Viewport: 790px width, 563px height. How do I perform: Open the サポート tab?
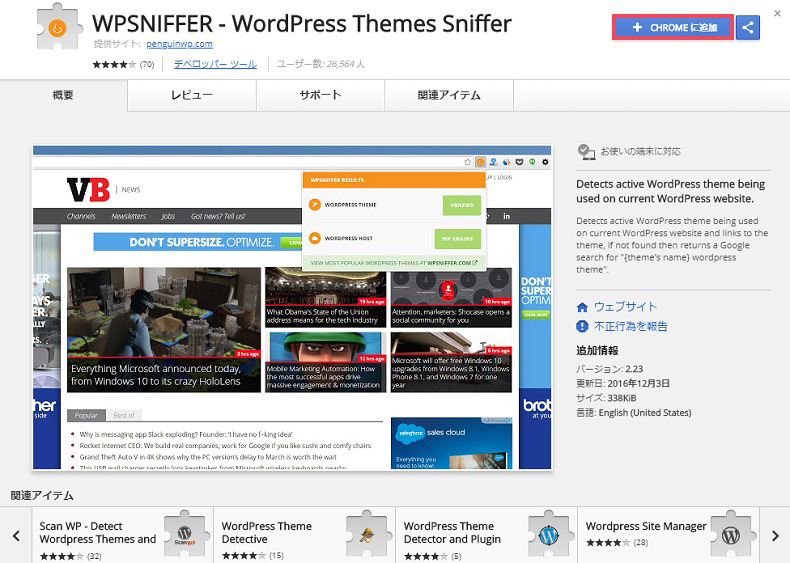[x=320, y=95]
